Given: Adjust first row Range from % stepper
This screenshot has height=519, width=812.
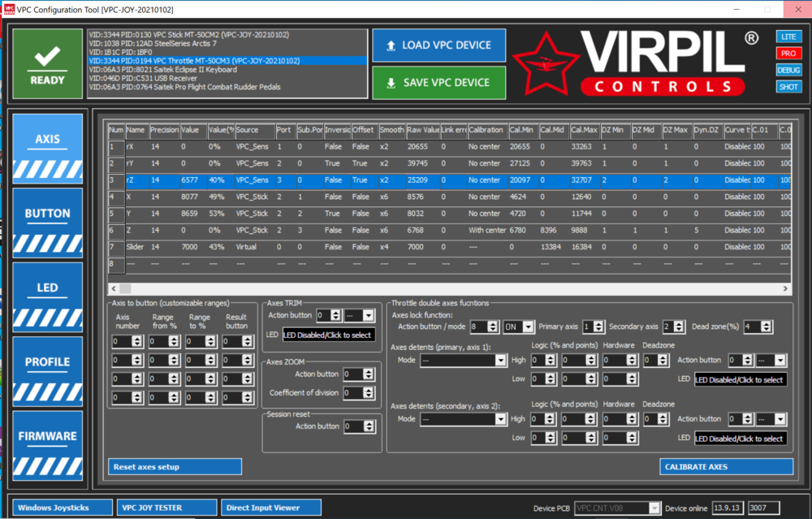Looking at the screenshot, I should pyautogui.click(x=174, y=342).
